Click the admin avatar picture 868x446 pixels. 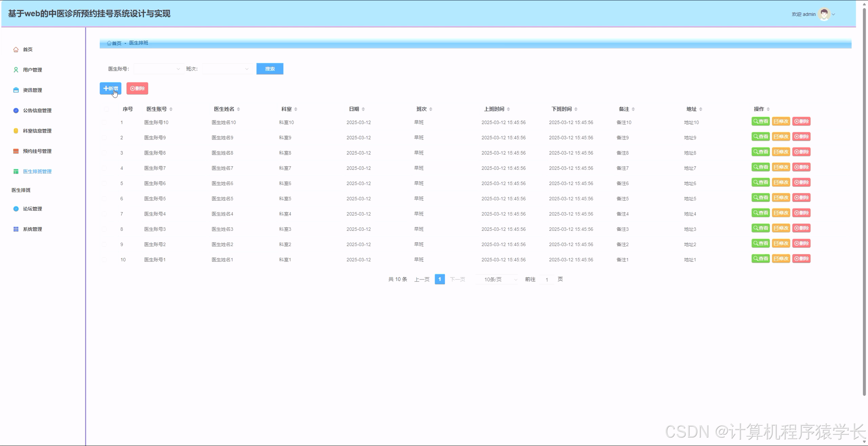(x=824, y=14)
